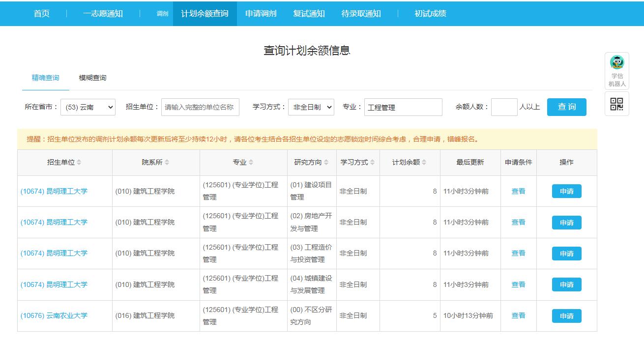Sort table by 学习方式 column arrows
This screenshot has height=341, width=644.
[x=372, y=163]
